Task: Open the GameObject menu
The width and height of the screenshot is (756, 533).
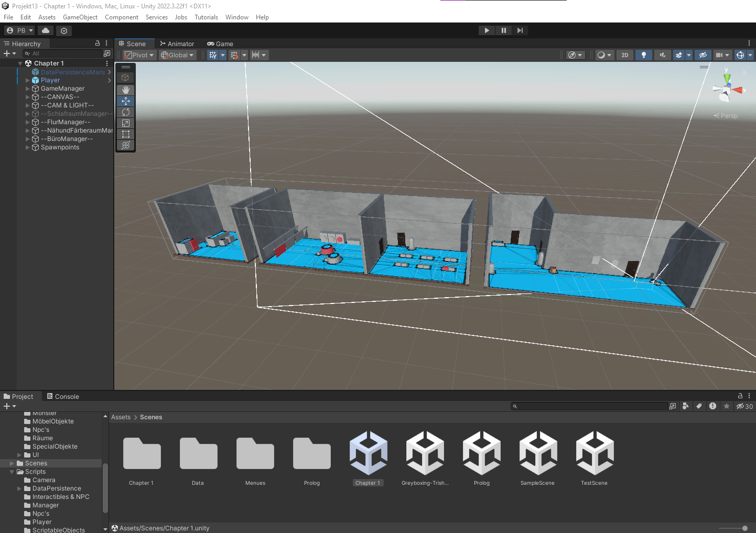Action: point(80,17)
